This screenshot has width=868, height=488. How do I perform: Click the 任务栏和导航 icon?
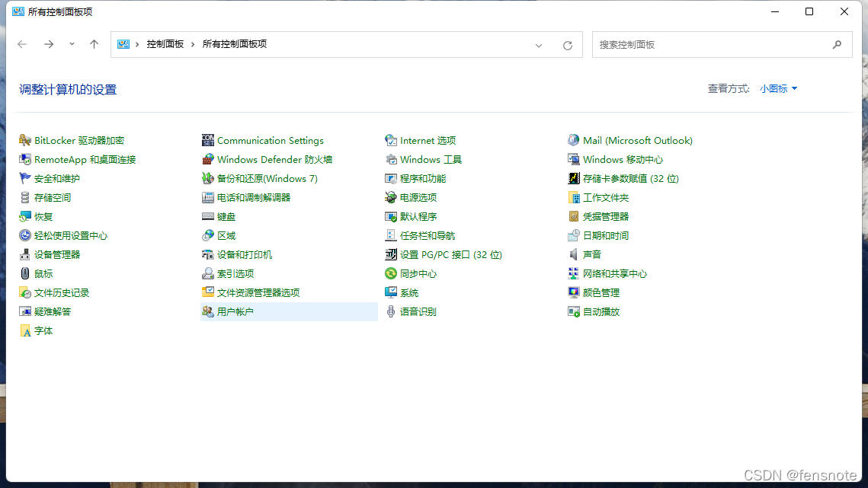(x=391, y=236)
